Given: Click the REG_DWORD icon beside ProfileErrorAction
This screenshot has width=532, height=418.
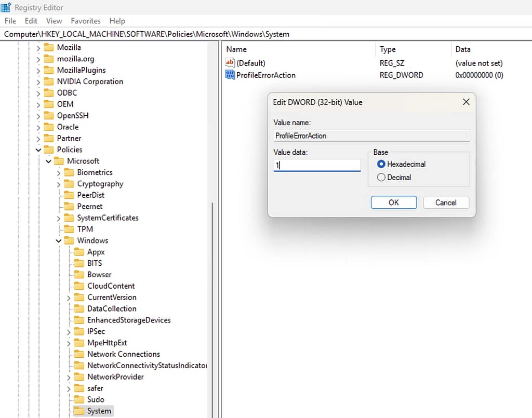Looking at the screenshot, I should [x=230, y=75].
